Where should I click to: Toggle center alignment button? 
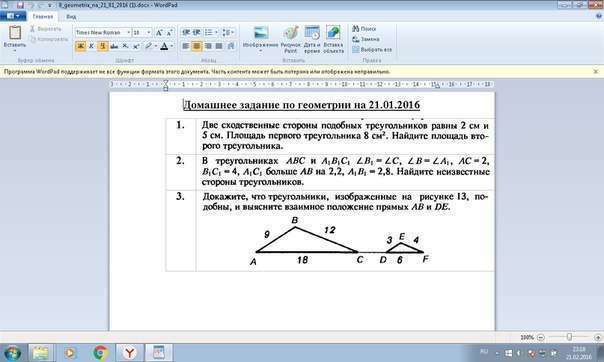tap(196, 46)
